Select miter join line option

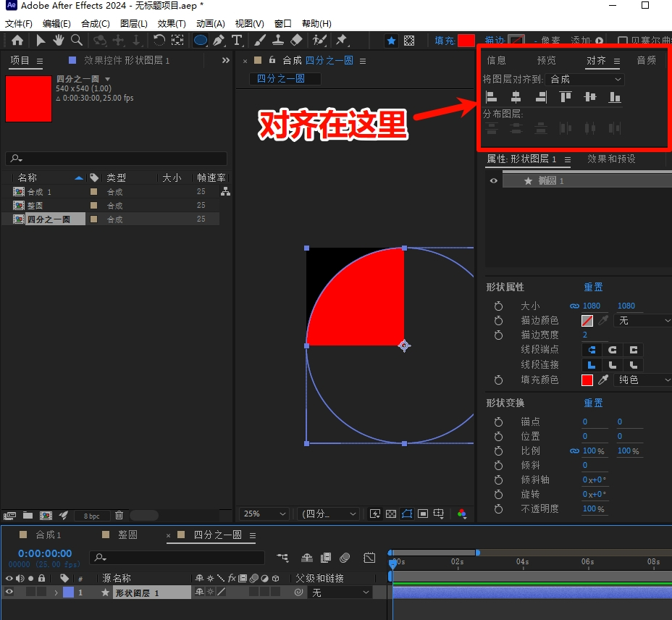(x=592, y=365)
